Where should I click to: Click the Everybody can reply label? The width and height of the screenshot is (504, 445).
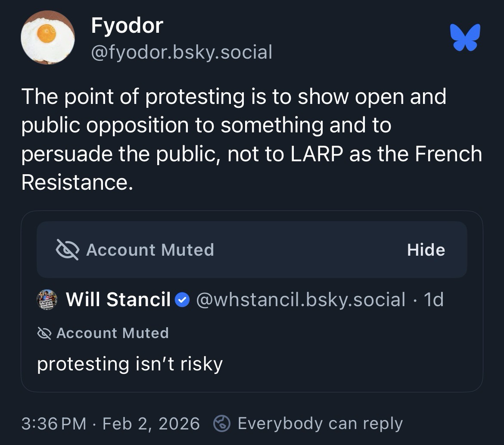pos(320,423)
